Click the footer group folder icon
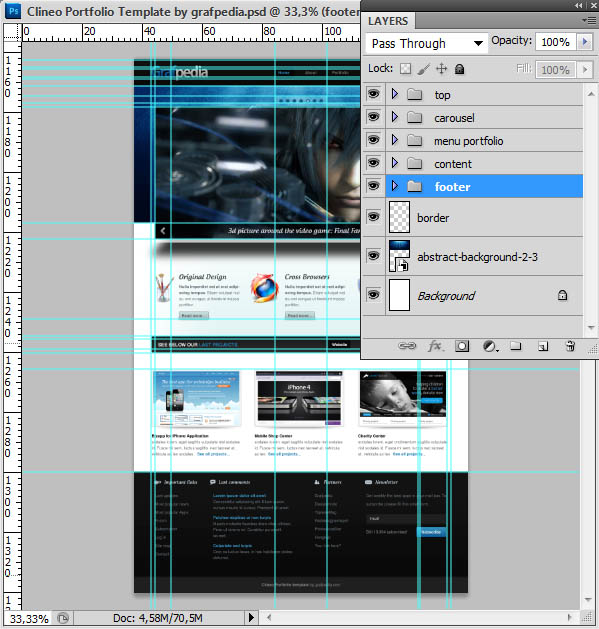 [x=414, y=186]
